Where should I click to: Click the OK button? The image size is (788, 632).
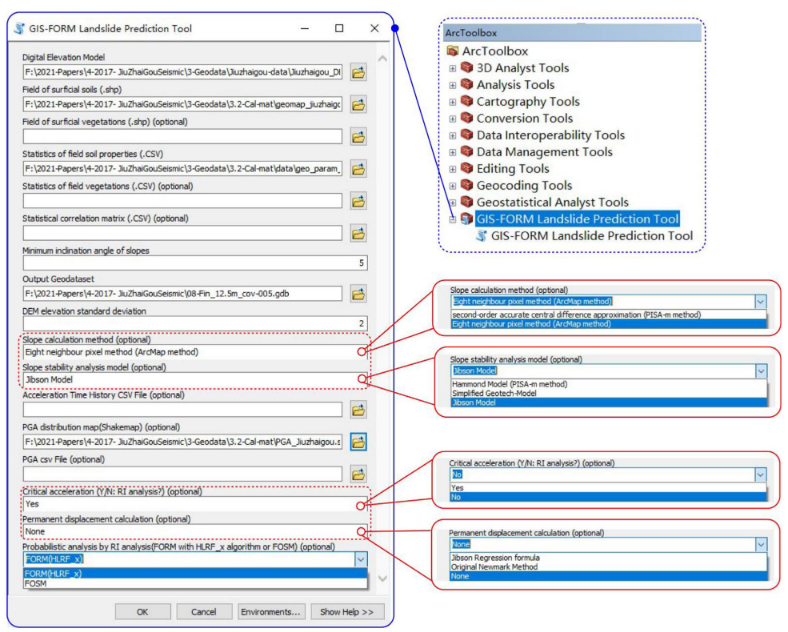pyautogui.click(x=142, y=611)
